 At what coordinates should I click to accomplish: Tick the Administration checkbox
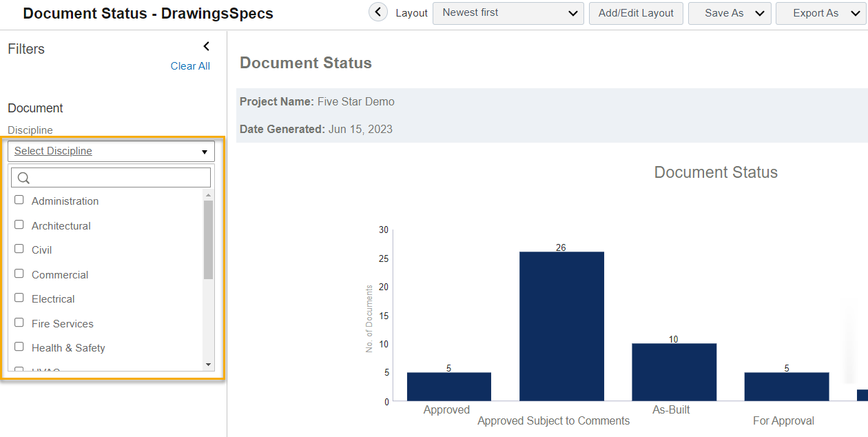click(19, 200)
